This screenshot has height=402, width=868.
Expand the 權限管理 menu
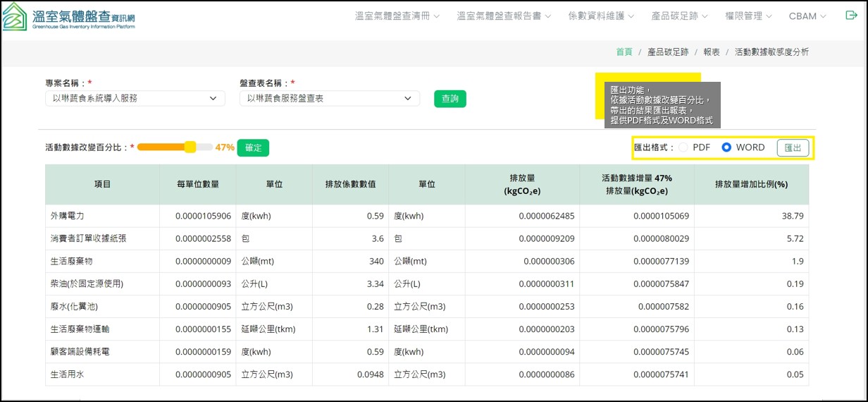[748, 16]
